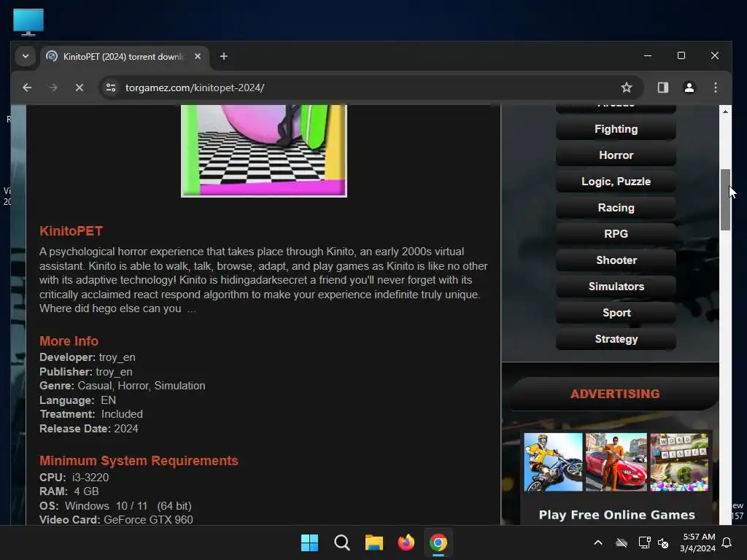Screen dimensions: 747x560
Task: Open the network status tray icon
Action: [x=644, y=542]
